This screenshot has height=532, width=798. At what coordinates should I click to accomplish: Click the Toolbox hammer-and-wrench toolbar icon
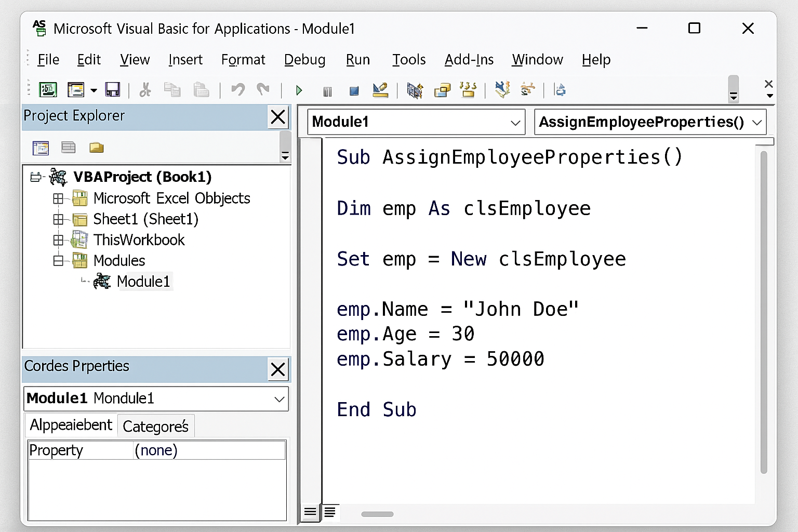pyautogui.click(x=502, y=89)
